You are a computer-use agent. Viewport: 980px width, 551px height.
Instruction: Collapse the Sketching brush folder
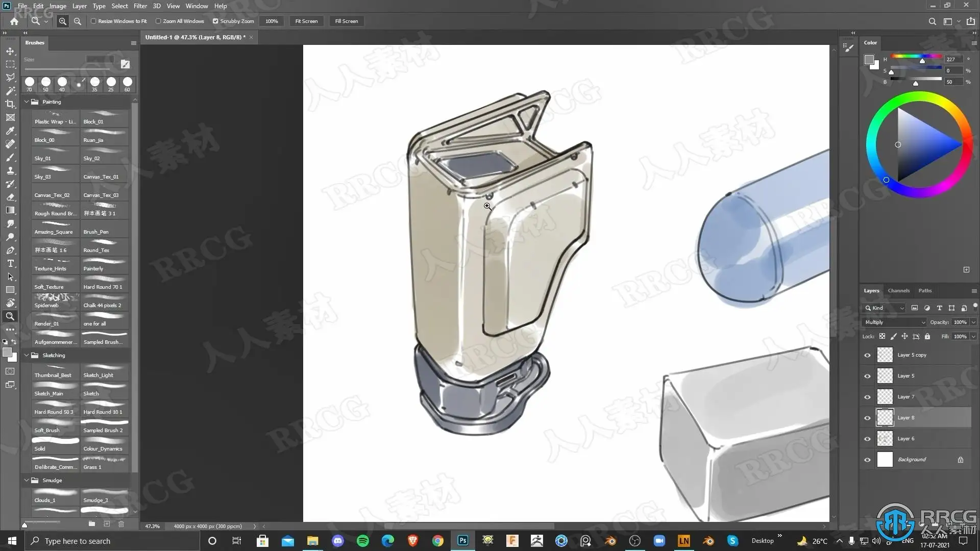(27, 355)
